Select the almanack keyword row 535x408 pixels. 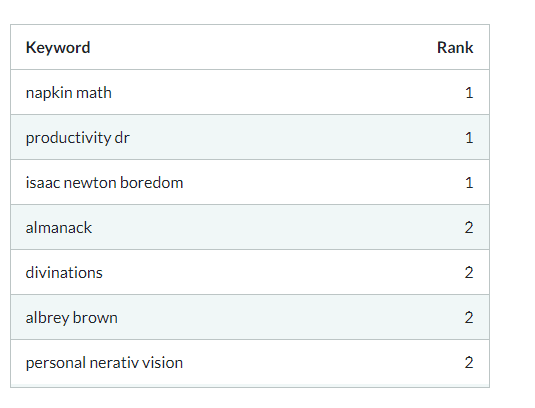[250, 227]
